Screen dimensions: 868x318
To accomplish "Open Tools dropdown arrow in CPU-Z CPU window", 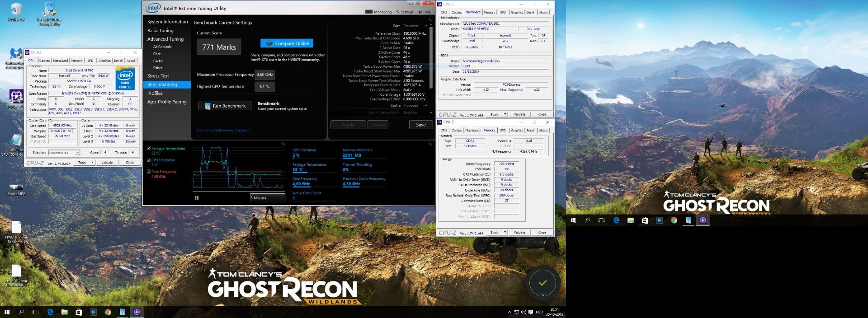I will click(x=93, y=163).
